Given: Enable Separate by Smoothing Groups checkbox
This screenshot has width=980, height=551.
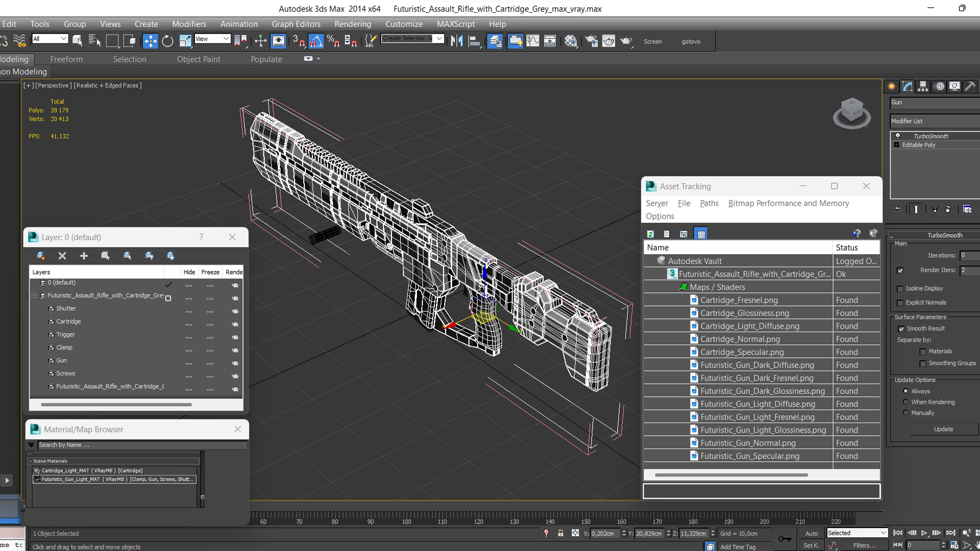Looking at the screenshot, I should [923, 363].
